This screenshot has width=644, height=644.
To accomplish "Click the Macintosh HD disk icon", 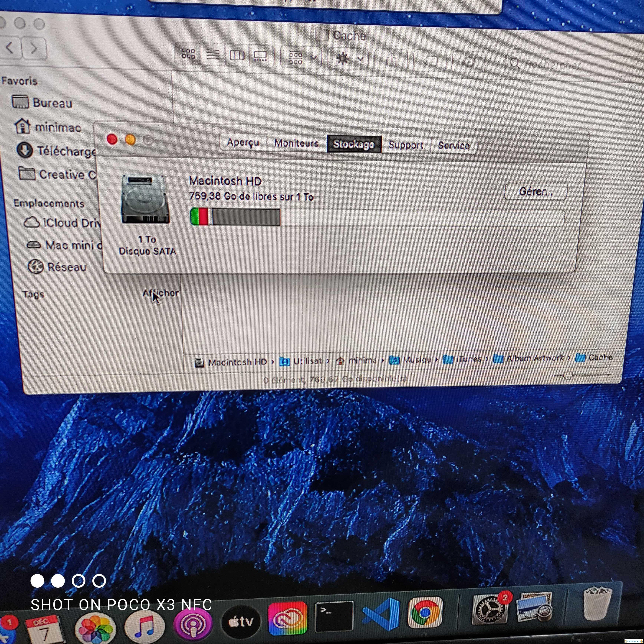I will 145,199.
